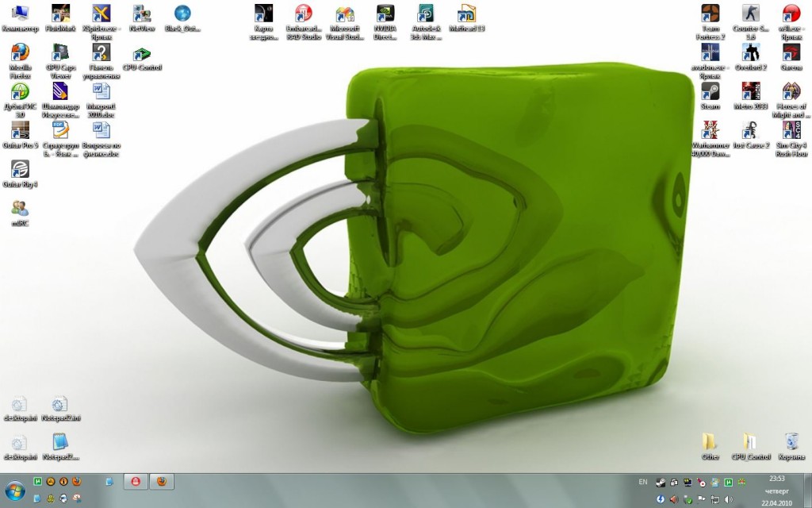Image resolution: width=812 pixels, height=508 pixels.
Task: Select the avadon.exe shortcut icon
Action: [710, 61]
